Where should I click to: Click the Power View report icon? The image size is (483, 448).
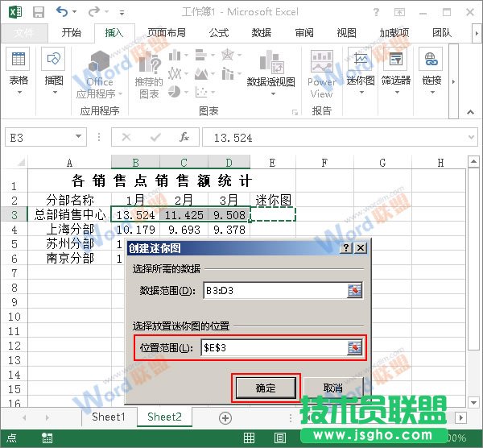321,60
